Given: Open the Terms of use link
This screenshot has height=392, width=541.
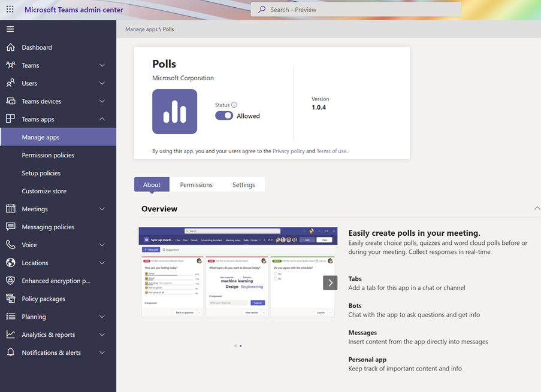Looking at the screenshot, I should 331,151.
